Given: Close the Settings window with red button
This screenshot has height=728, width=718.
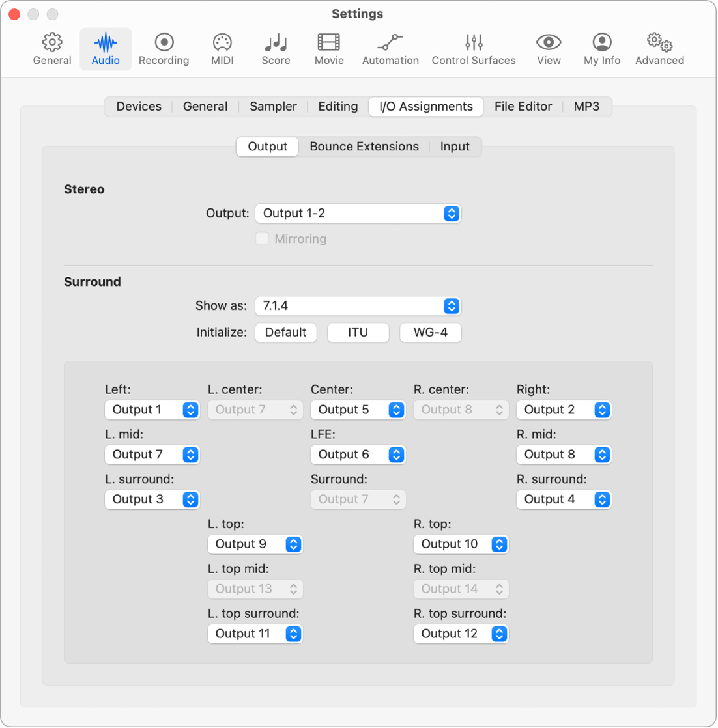Looking at the screenshot, I should click(x=14, y=14).
